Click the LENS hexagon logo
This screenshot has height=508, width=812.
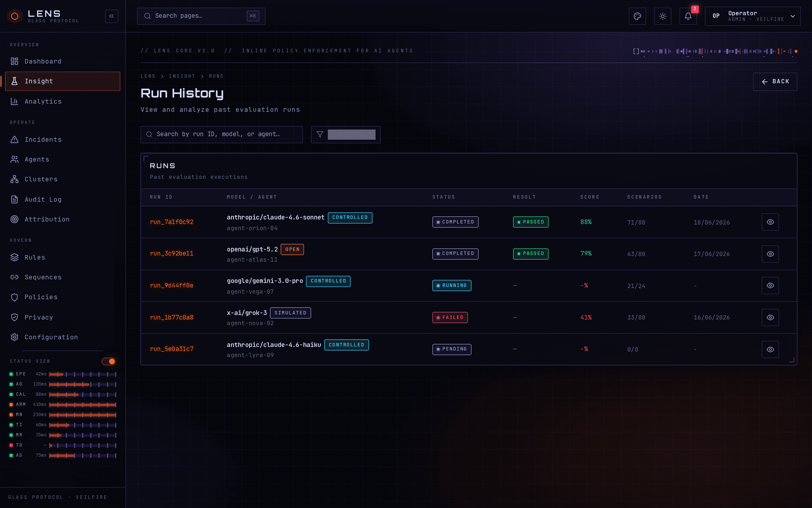15,16
